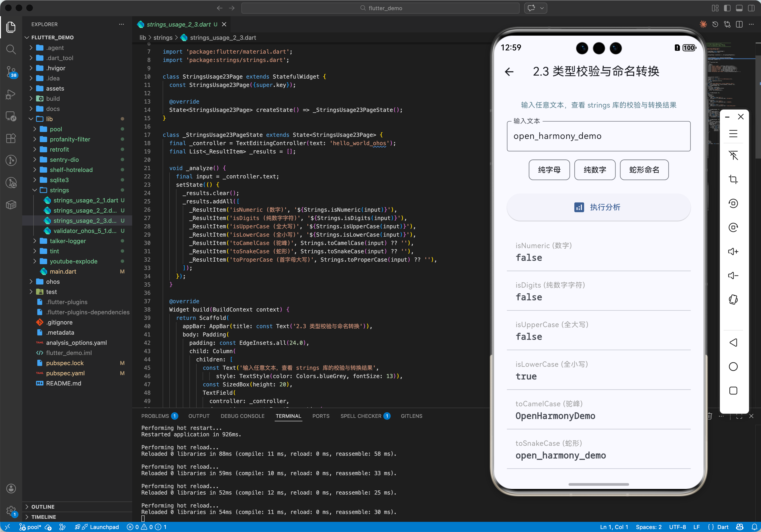Click emulator volume up icon
The height and width of the screenshot is (532, 761).
tap(733, 252)
